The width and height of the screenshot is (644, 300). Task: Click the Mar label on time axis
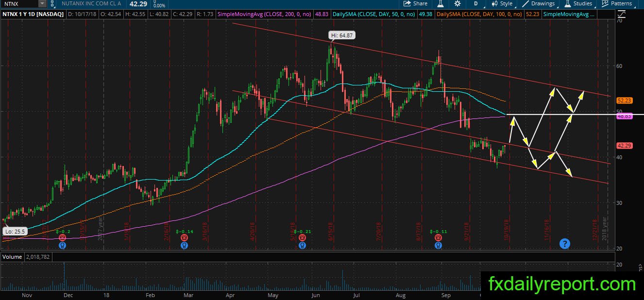click(x=189, y=295)
